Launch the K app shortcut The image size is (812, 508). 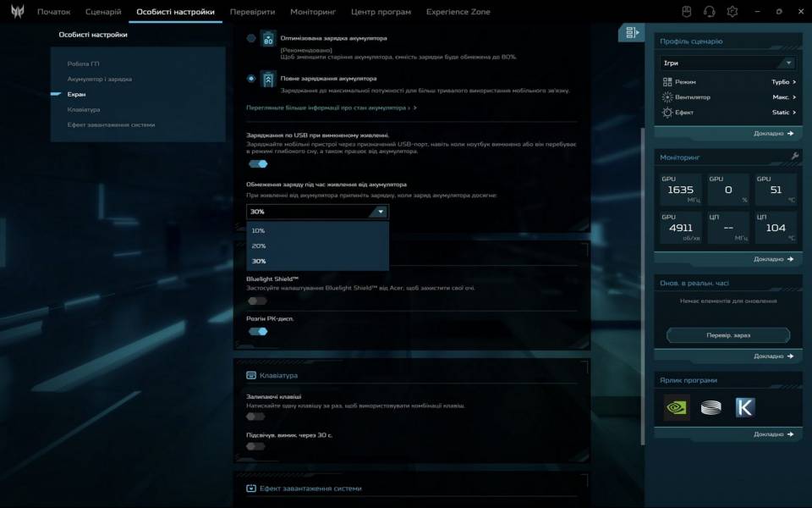coord(744,407)
